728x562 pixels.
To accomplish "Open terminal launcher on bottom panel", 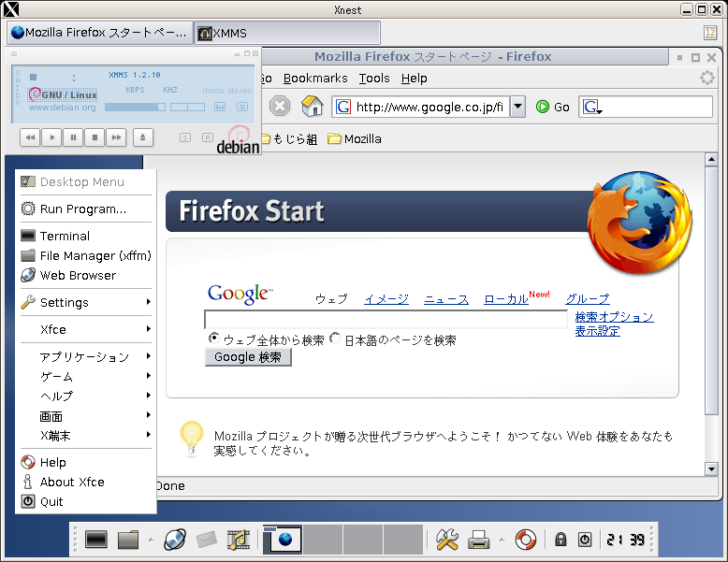I will point(96,540).
